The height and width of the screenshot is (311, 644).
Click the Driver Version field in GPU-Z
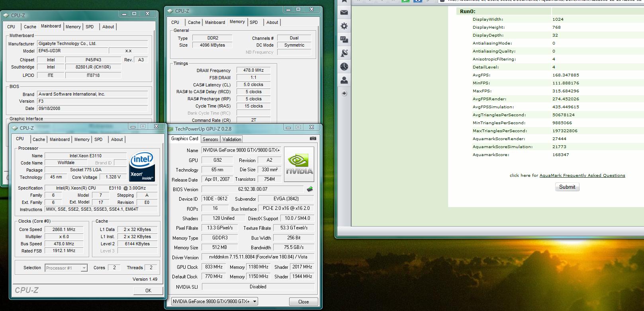click(x=258, y=257)
